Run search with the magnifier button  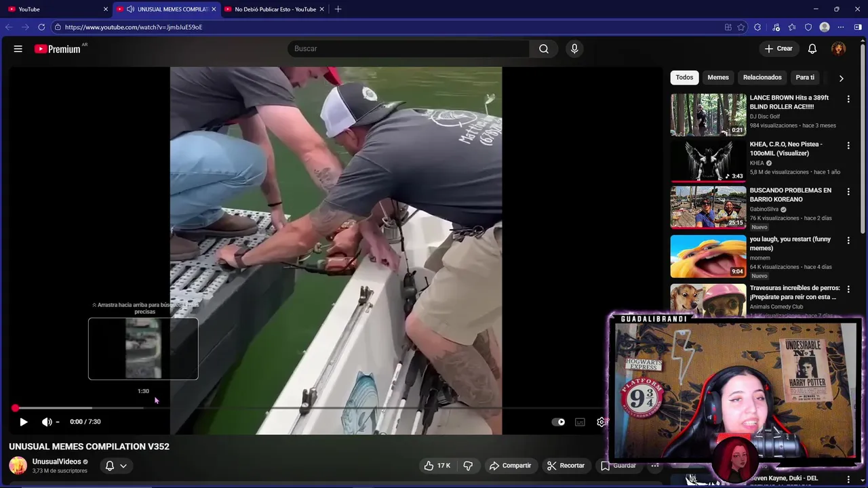(x=544, y=49)
